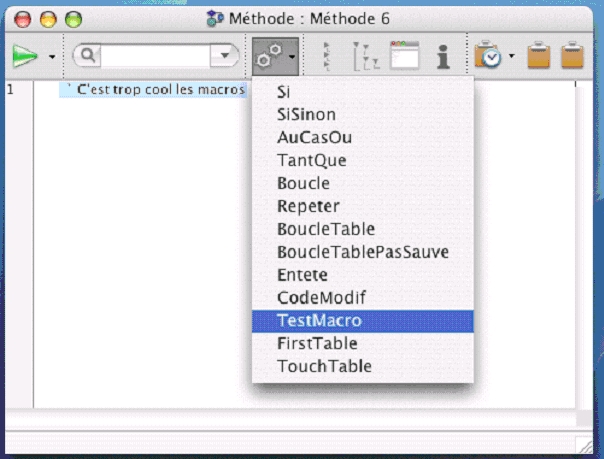Open the dropdown beside the run arrow
604x459 pixels.
pos(51,58)
